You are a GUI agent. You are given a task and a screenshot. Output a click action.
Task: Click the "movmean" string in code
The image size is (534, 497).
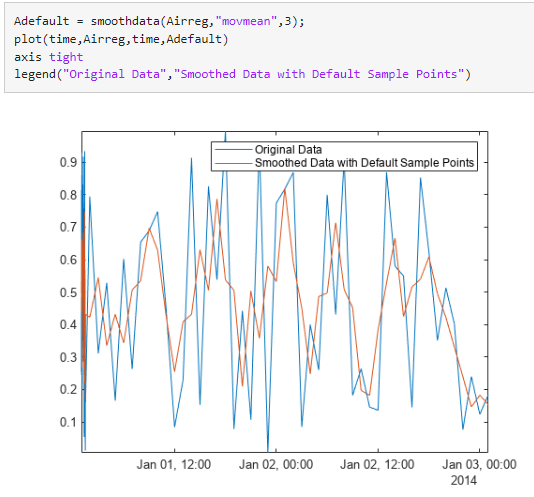246,21
